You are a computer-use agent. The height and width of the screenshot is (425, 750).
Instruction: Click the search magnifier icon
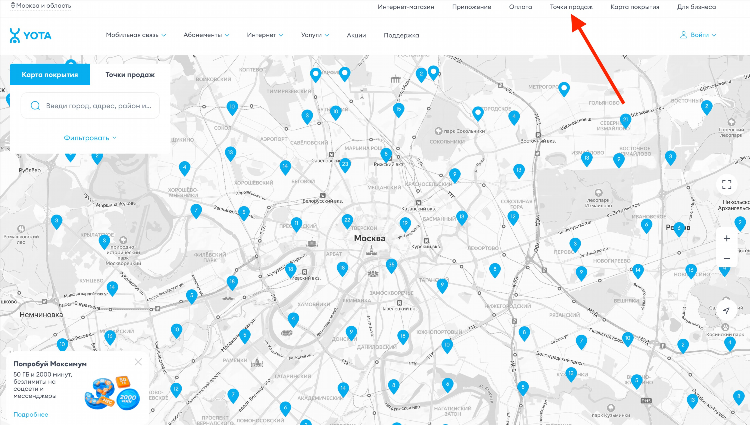click(35, 106)
